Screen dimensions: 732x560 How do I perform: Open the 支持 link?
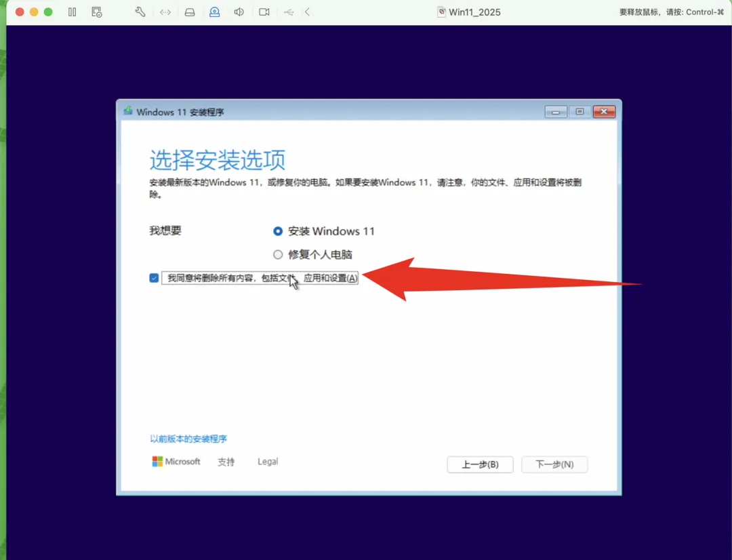(226, 462)
